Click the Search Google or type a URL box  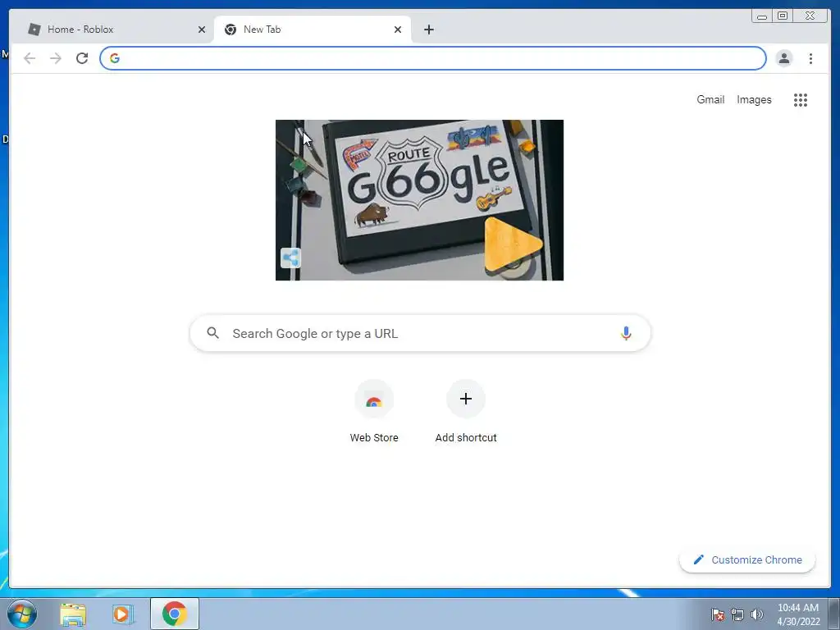click(x=421, y=333)
